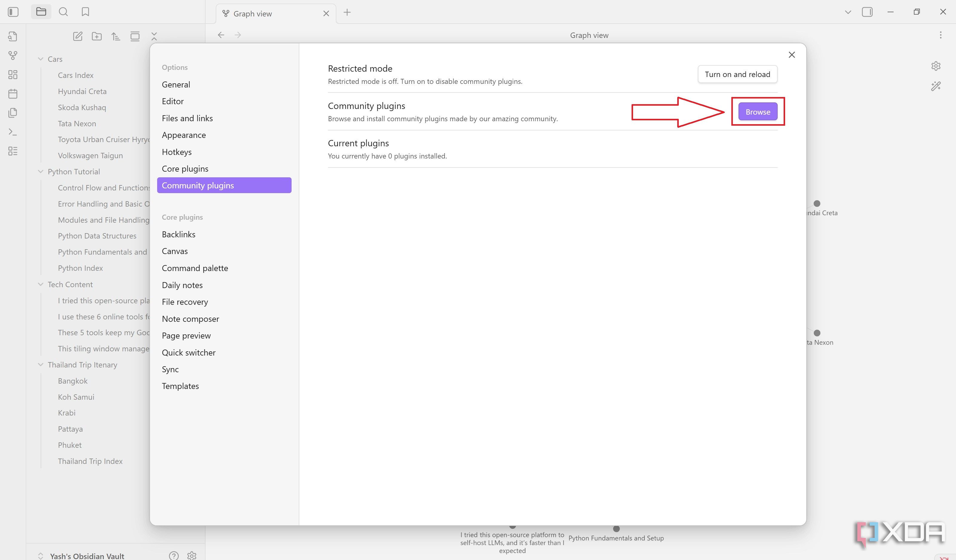This screenshot has width=956, height=560.
Task: Open graph settings gear icon
Action: coord(936,66)
